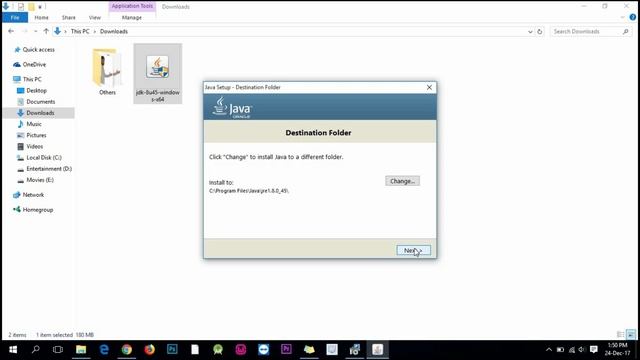Open the View ribbon tab
The image size is (640, 360).
(x=95, y=18)
